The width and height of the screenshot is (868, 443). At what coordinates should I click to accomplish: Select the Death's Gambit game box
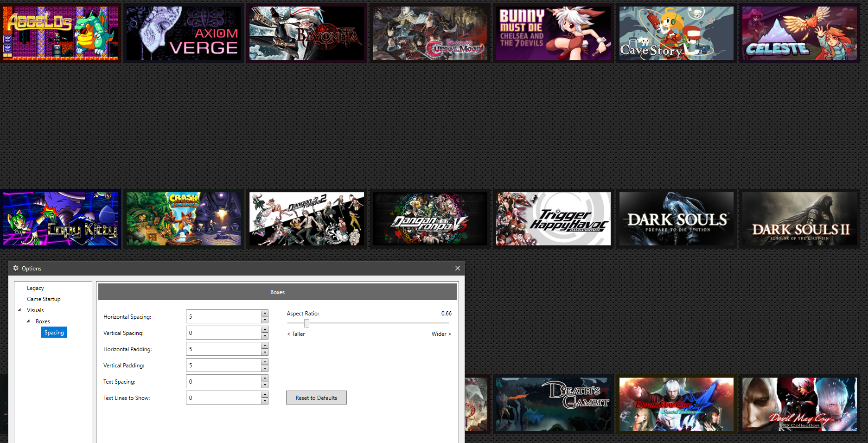(553, 404)
